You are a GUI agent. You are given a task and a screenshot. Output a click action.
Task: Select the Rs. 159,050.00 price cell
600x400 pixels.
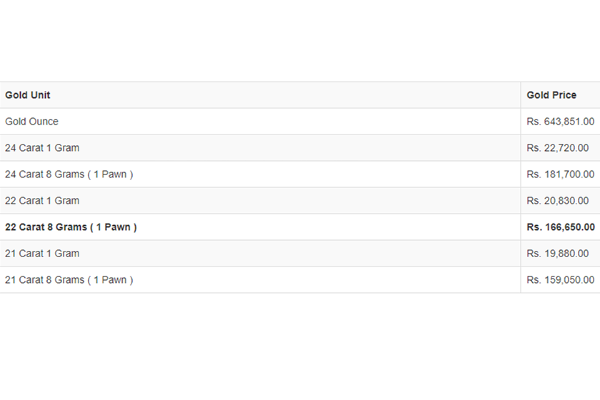click(x=560, y=280)
